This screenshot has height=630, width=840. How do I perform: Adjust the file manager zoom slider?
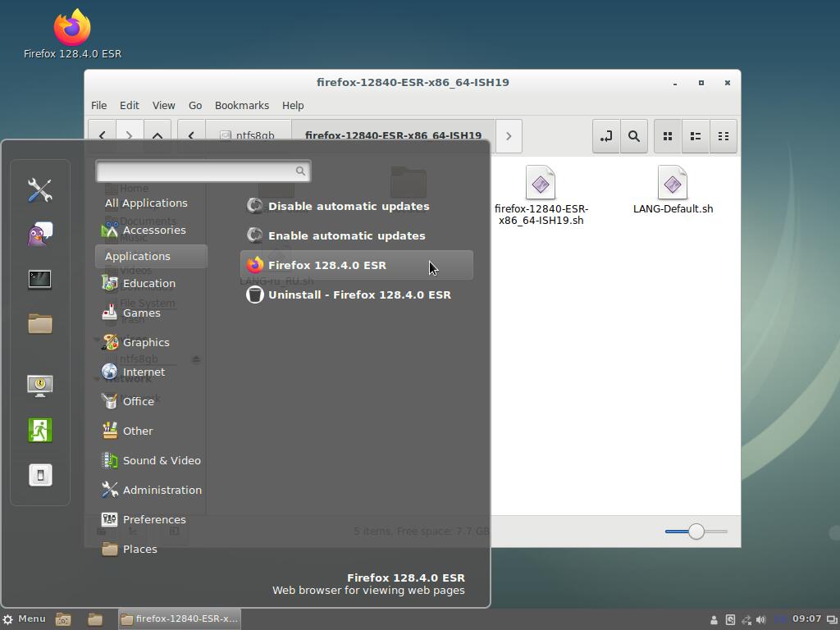696,532
